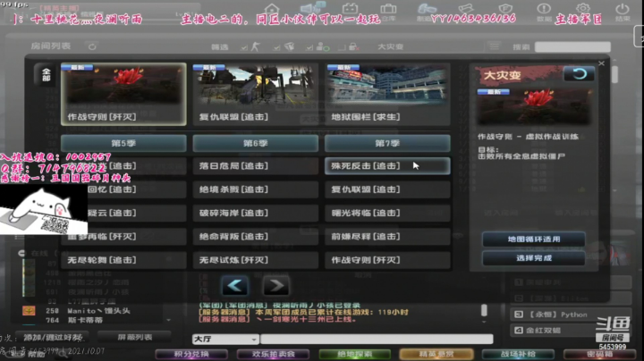This screenshot has width=644, height=361.
Task: Open 密码箱 bottom button
Action: point(599,354)
